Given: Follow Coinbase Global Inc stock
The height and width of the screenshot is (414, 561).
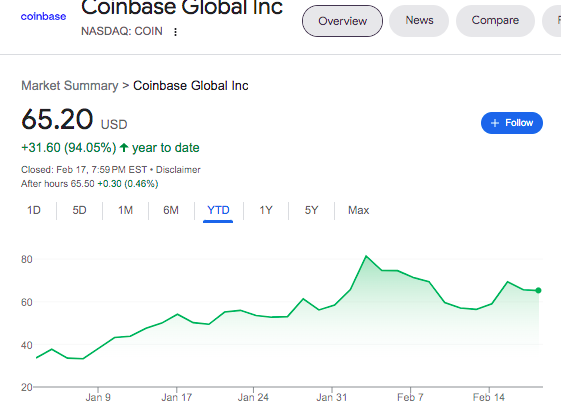Looking at the screenshot, I should 512,123.
